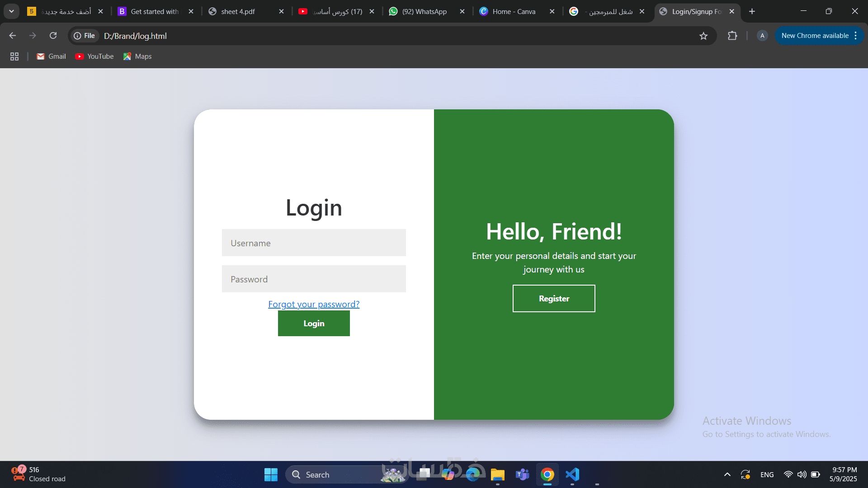Switch to the WhatsApp tab

(424, 11)
